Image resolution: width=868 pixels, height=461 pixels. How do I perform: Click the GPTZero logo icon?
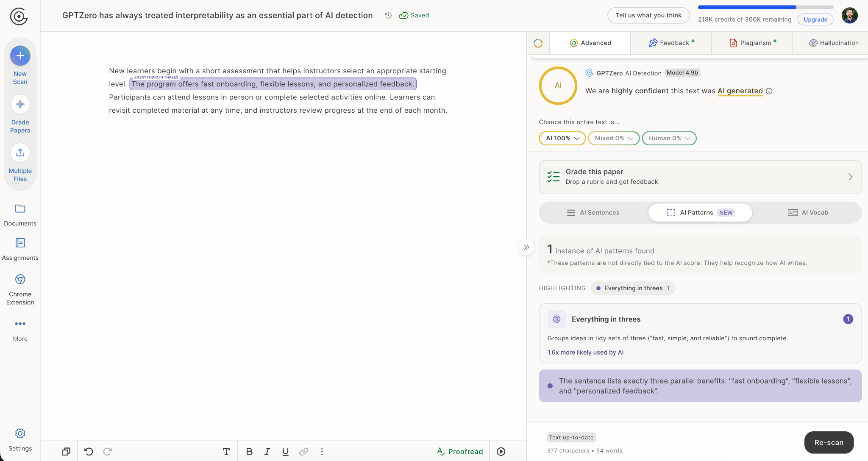click(19, 16)
